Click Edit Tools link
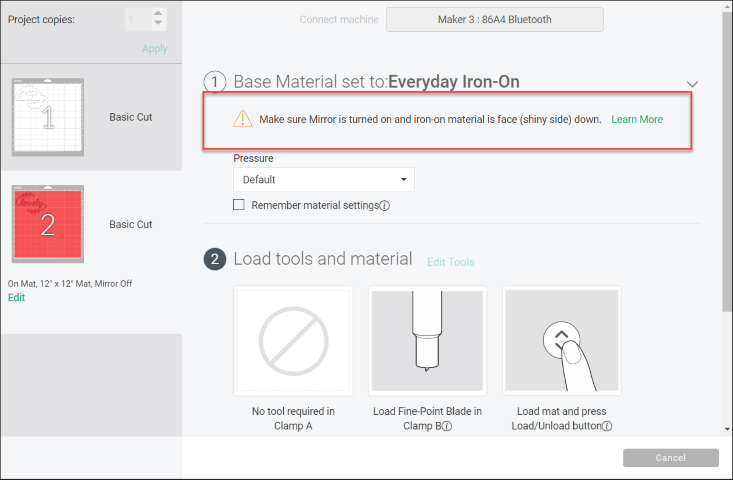This screenshot has height=480, width=733. [x=450, y=262]
